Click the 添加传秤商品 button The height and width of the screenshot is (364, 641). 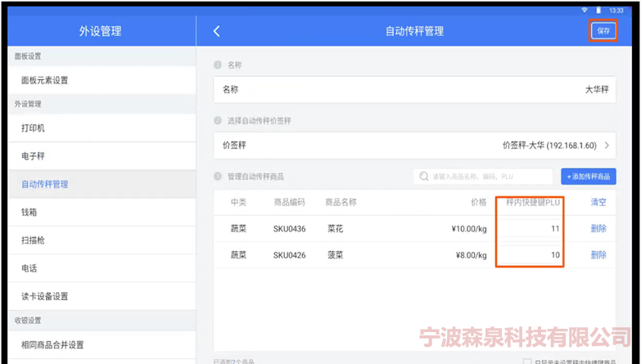(589, 177)
